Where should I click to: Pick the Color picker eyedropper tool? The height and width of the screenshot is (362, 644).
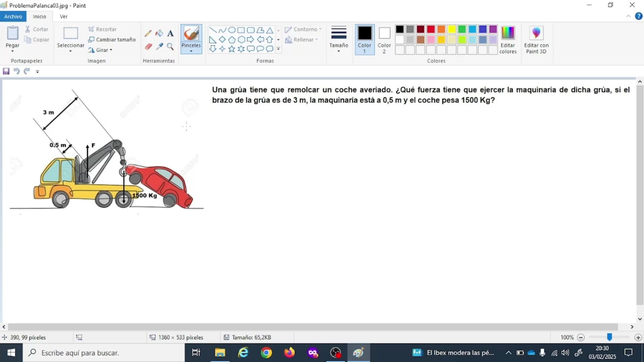tap(159, 47)
